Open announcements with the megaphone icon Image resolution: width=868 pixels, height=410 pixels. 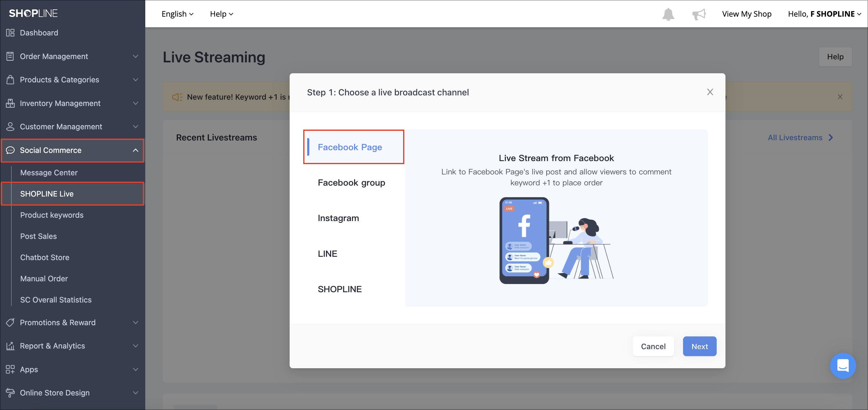click(699, 14)
